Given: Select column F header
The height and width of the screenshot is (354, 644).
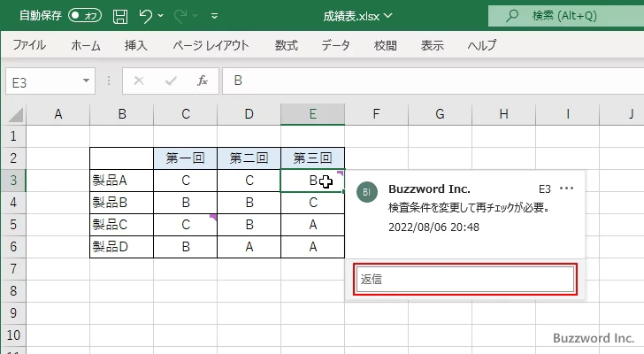Looking at the screenshot, I should [x=376, y=114].
